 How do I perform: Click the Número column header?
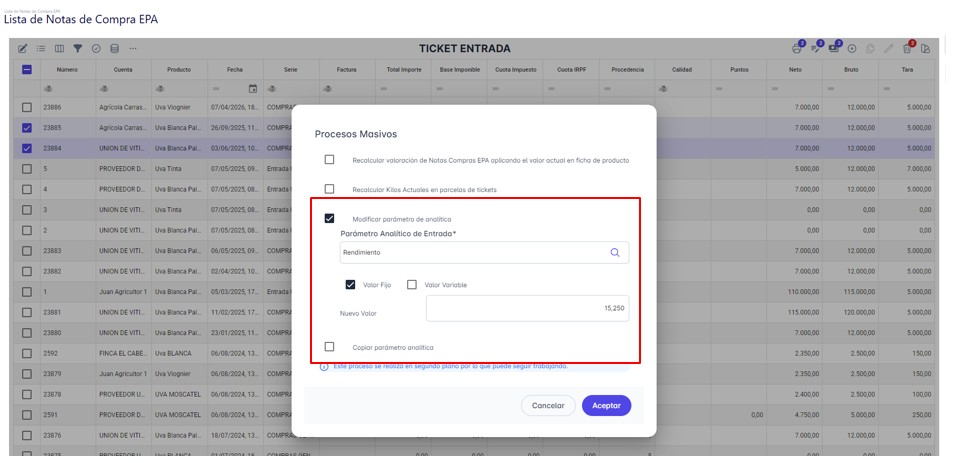68,69
